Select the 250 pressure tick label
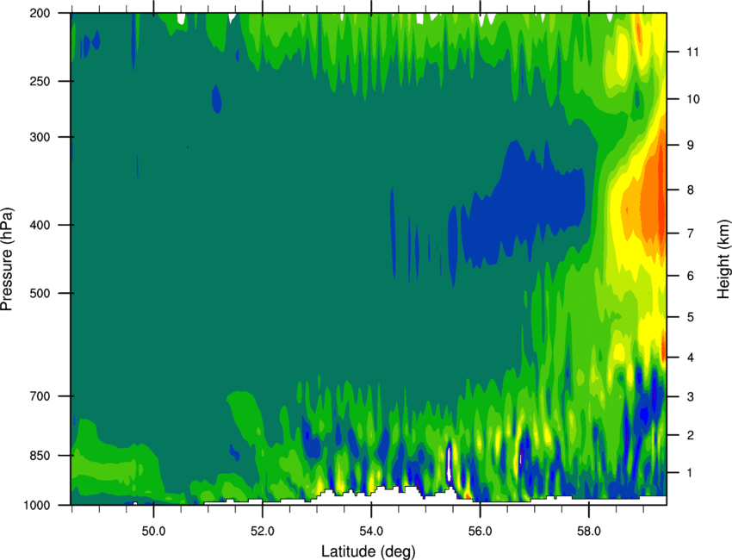 40,81
